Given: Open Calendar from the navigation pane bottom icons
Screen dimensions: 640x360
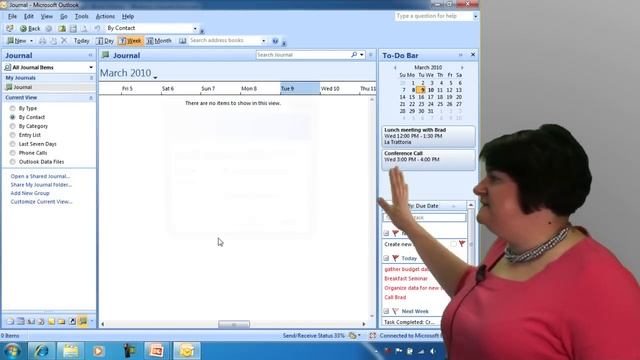Looking at the screenshot, I should coord(20,322).
